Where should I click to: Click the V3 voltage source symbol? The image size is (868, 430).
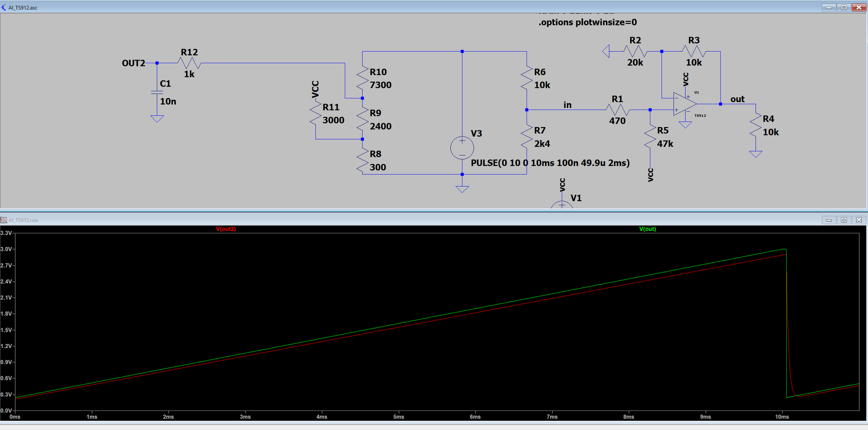462,148
